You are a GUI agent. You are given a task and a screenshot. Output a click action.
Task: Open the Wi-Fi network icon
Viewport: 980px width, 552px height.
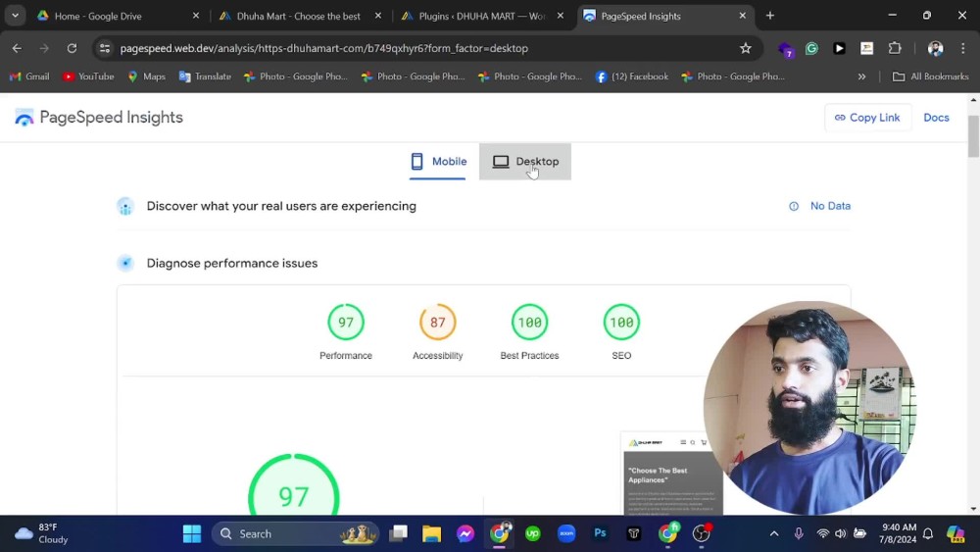pyautogui.click(x=822, y=534)
